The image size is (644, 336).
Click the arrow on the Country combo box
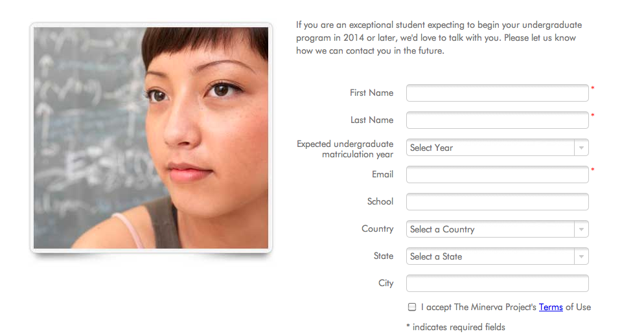[x=582, y=229]
